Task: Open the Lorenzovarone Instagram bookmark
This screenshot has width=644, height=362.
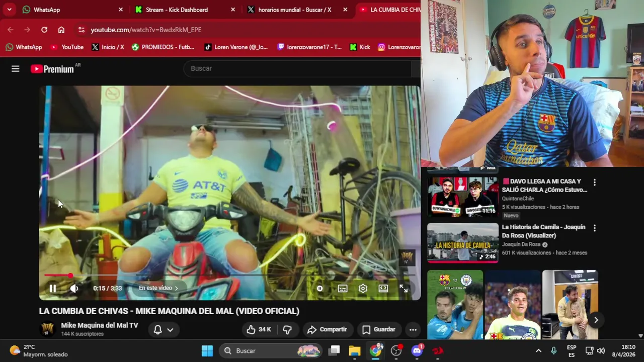Action: coord(399,47)
